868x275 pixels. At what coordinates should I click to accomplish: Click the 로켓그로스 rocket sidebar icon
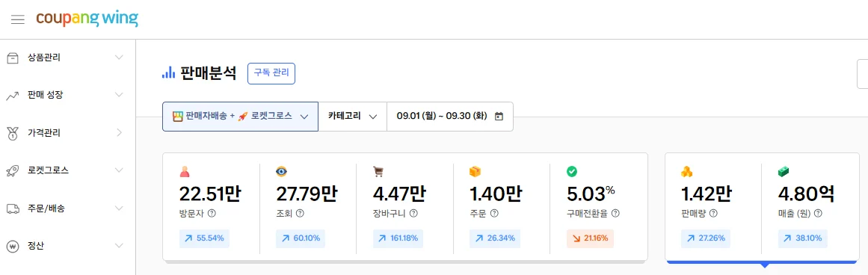12,170
